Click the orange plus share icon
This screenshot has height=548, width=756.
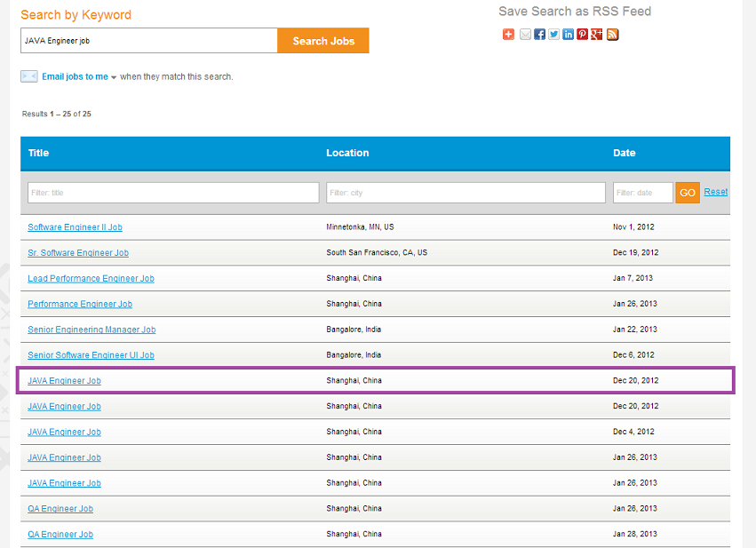[508, 35]
